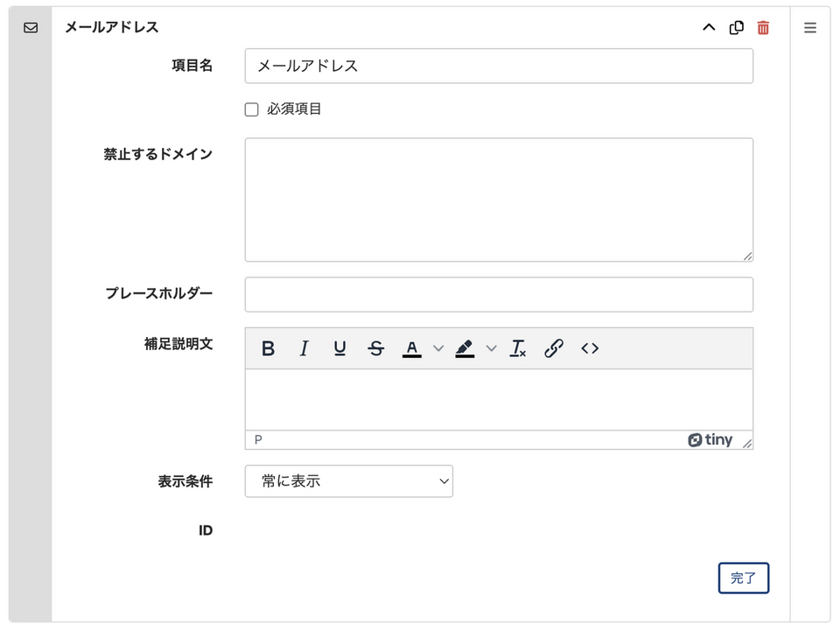
Task: Apply the text color swatch
Action: [412, 348]
